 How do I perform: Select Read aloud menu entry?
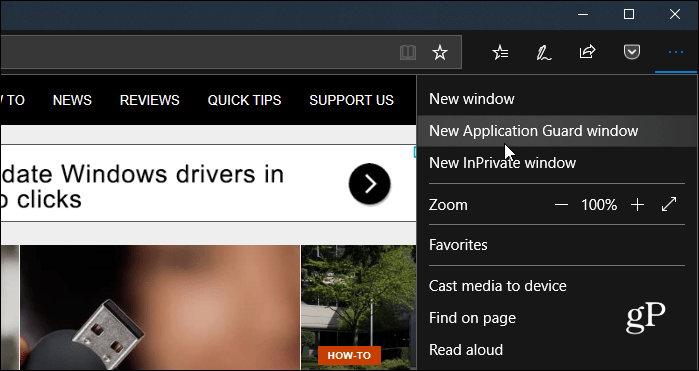[x=557, y=350]
